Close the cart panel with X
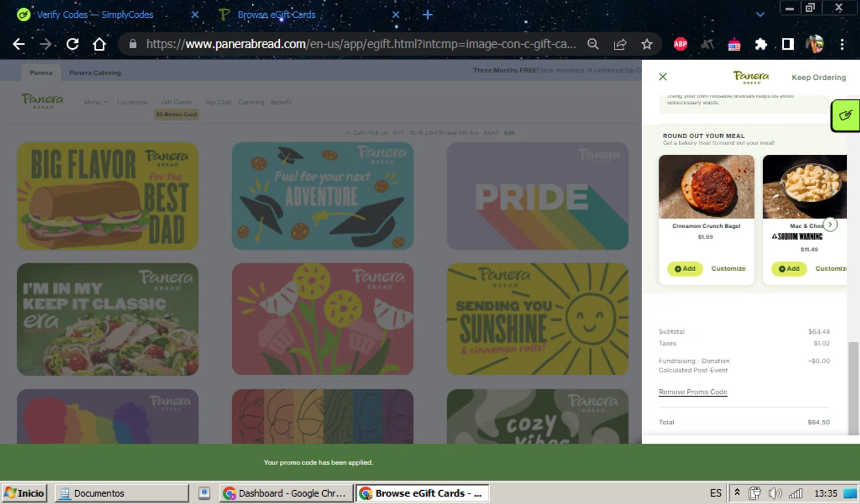This screenshot has height=504, width=860. tap(663, 77)
